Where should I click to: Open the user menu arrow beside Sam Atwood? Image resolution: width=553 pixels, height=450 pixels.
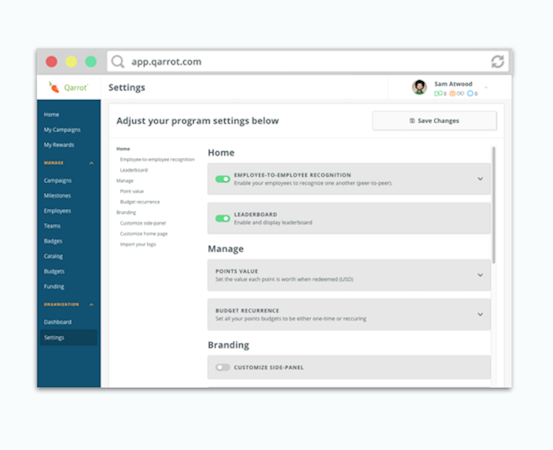click(486, 87)
